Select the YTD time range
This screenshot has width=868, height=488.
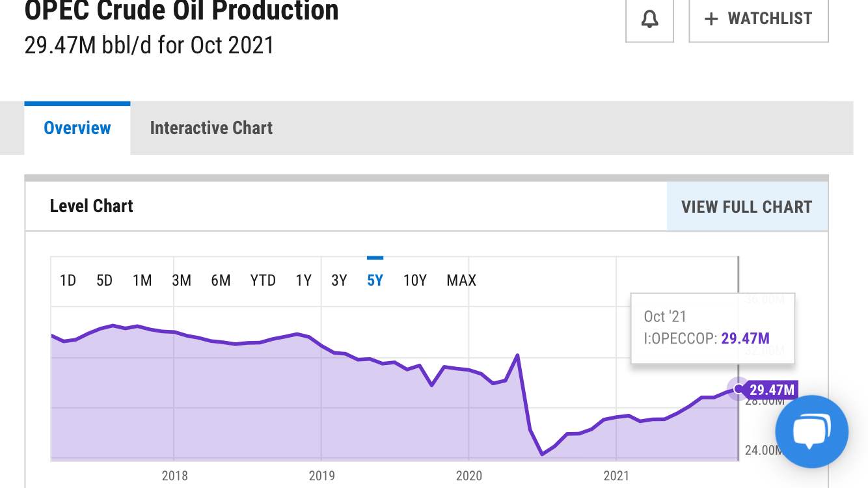(263, 280)
